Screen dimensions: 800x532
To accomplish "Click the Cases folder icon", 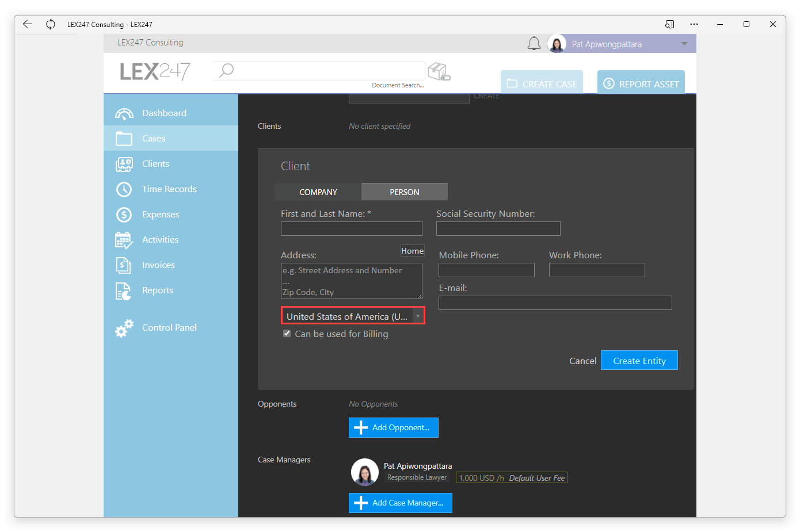I will point(124,139).
